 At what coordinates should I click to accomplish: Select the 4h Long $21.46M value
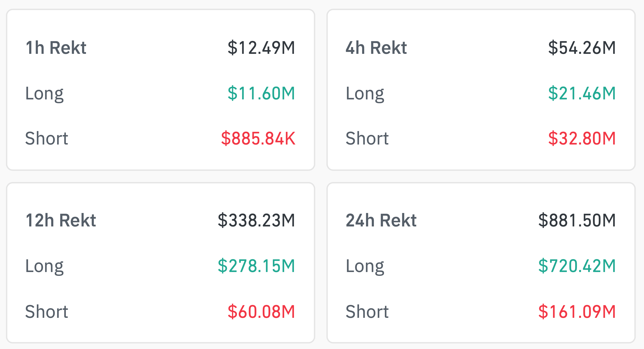(x=582, y=93)
